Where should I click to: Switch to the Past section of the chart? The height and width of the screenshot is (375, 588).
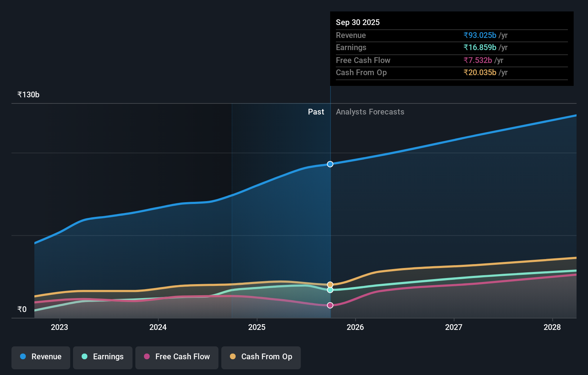coord(315,112)
